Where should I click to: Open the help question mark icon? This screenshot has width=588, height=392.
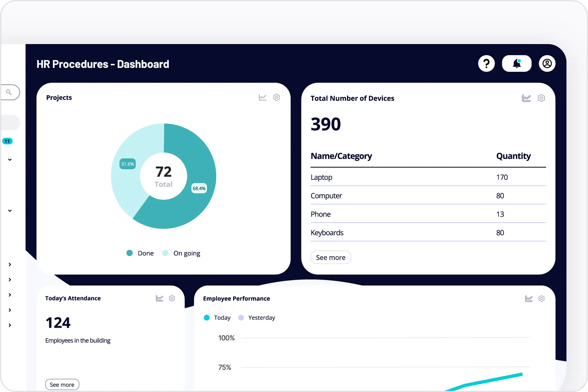[486, 63]
